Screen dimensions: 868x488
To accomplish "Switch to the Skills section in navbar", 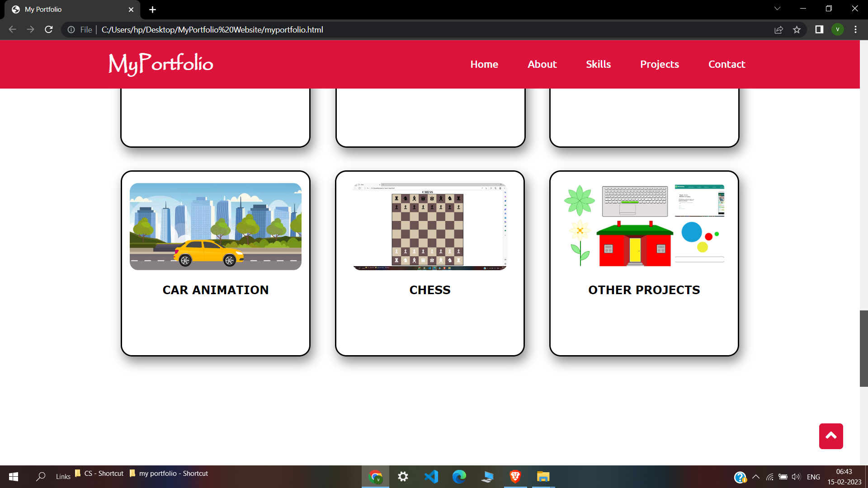I will coord(598,64).
